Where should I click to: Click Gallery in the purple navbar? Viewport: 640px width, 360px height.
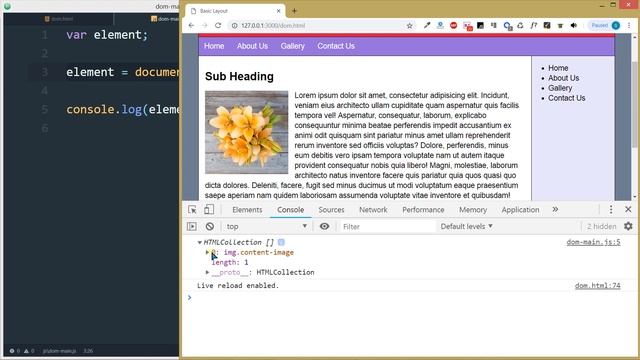coord(292,46)
